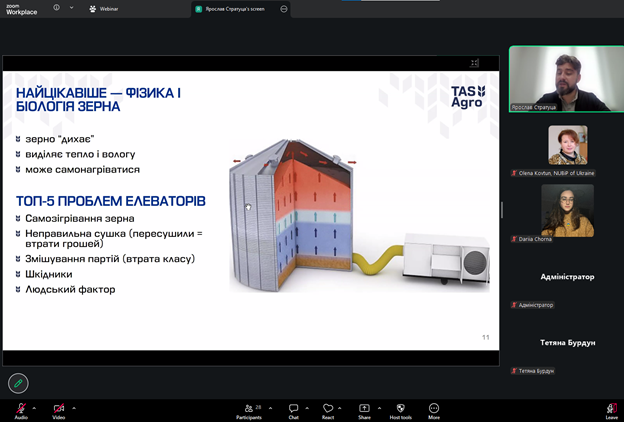This screenshot has width=624, height=422.
Task: Open the React emoji menu
Action: 328,408
